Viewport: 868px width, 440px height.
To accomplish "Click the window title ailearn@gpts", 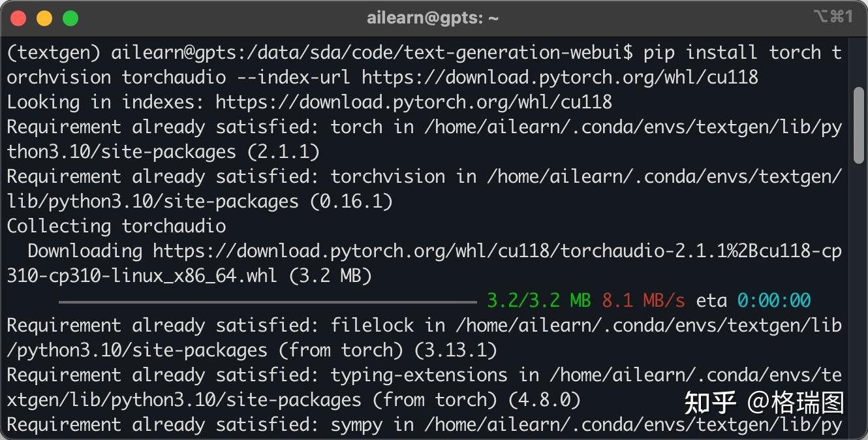I will (433, 18).
